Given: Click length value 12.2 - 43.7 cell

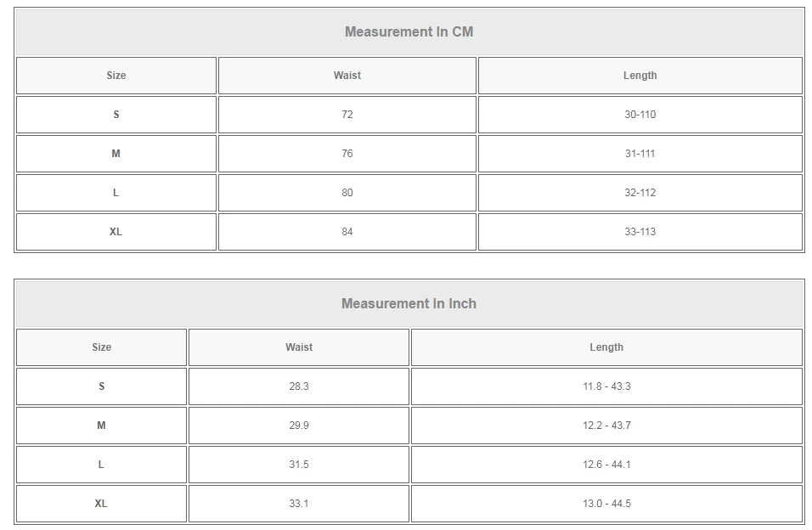Looking at the screenshot, I should pyautogui.click(x=606, y=426).
